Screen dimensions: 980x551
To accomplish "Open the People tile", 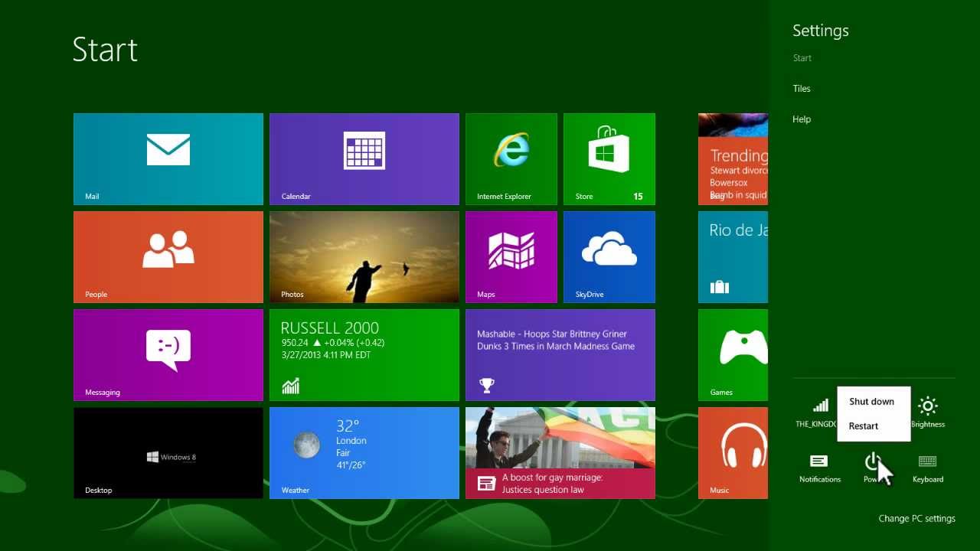I will point(168,257).
